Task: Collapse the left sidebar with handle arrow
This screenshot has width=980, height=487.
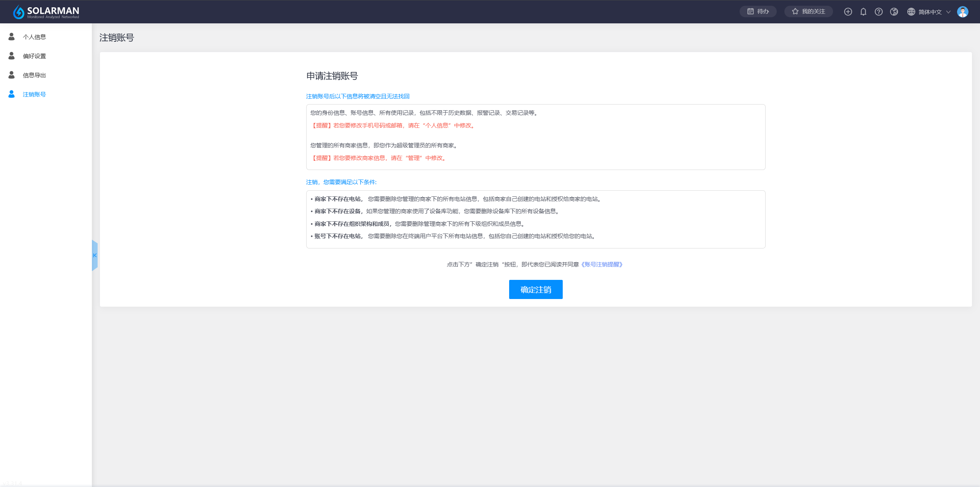Action: click(95, 255)
